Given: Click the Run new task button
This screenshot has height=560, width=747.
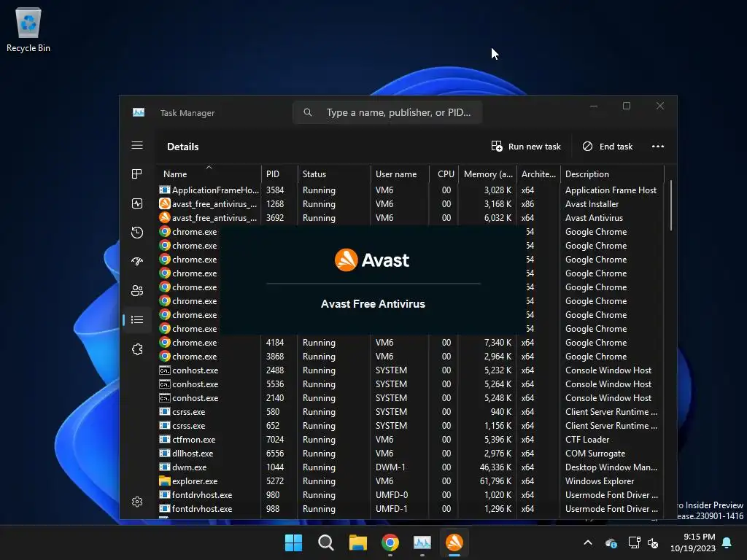Looking at the screenshot, I should click(526, 146).
